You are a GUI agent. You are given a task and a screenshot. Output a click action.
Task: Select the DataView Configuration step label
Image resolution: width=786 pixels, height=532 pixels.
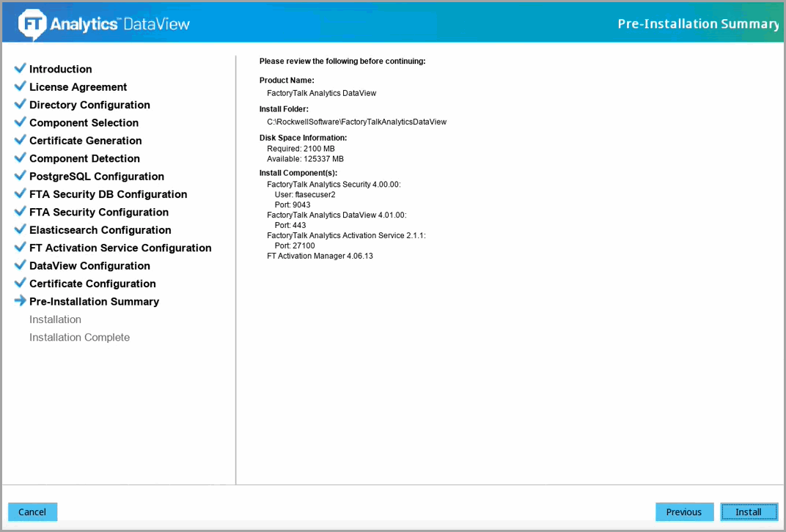click(x=89, y=266)
